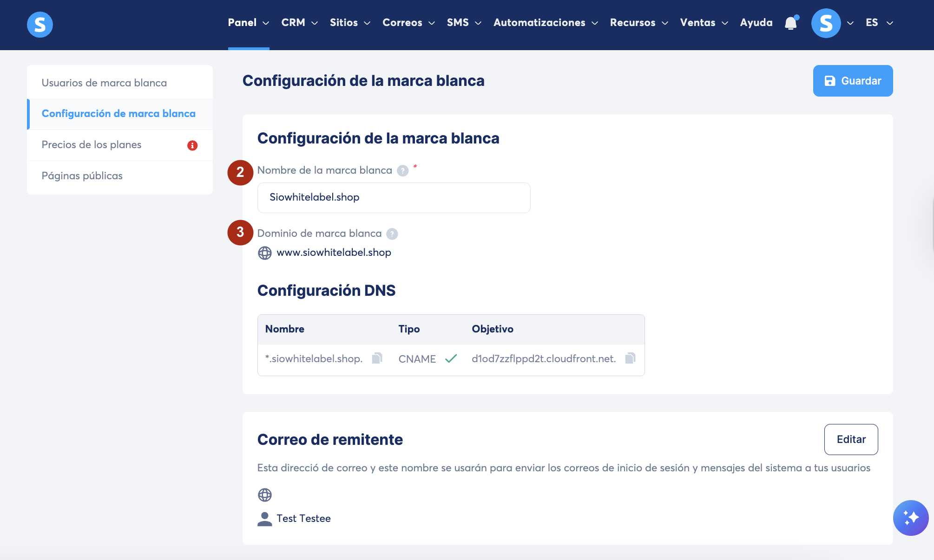Expand the ES language dropdown
934x560 pixels.
tap(879, 23)
